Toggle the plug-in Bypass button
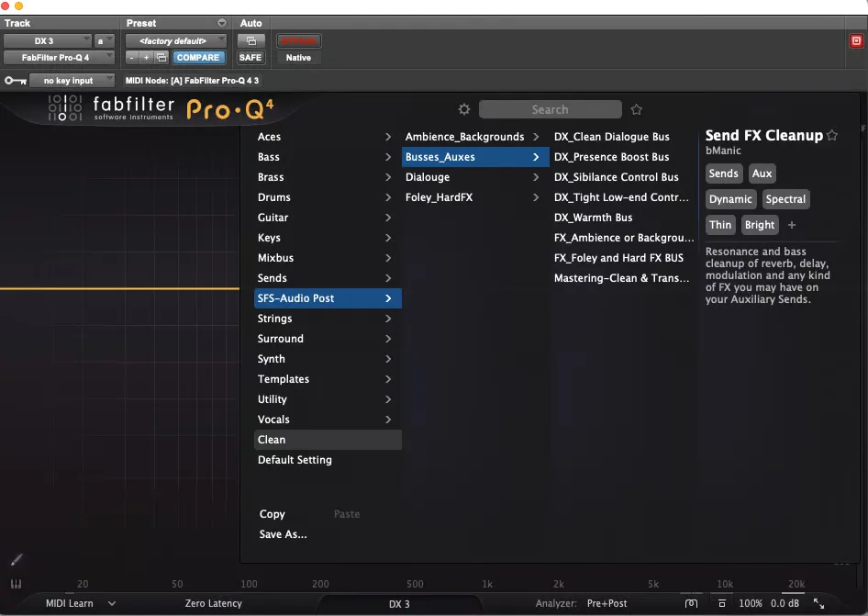Image resolution: width=868 pixels, height=616 pixels. click(x=298, y=41)
